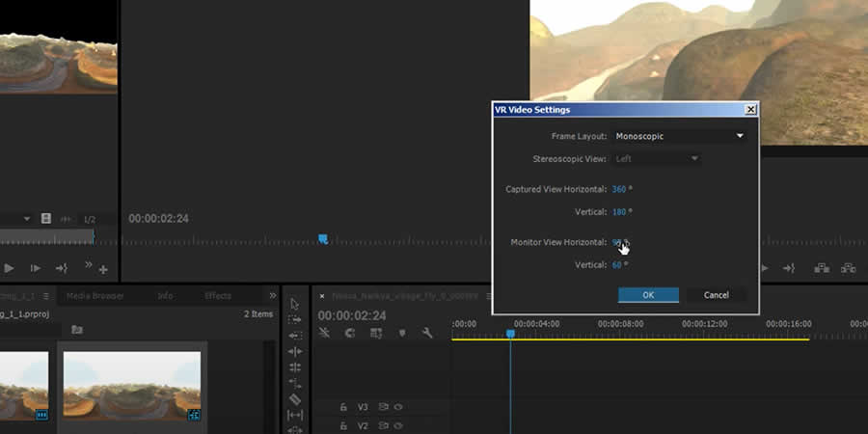The image size is (868, 434).
Task: Cancel the VR Video Settings dialog
Action: [x=716, y=295]
